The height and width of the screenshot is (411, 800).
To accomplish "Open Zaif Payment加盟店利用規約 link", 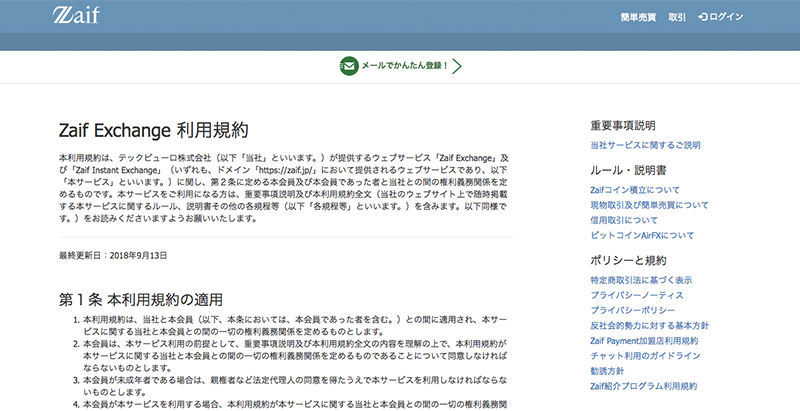I will [x=644, y=341].
